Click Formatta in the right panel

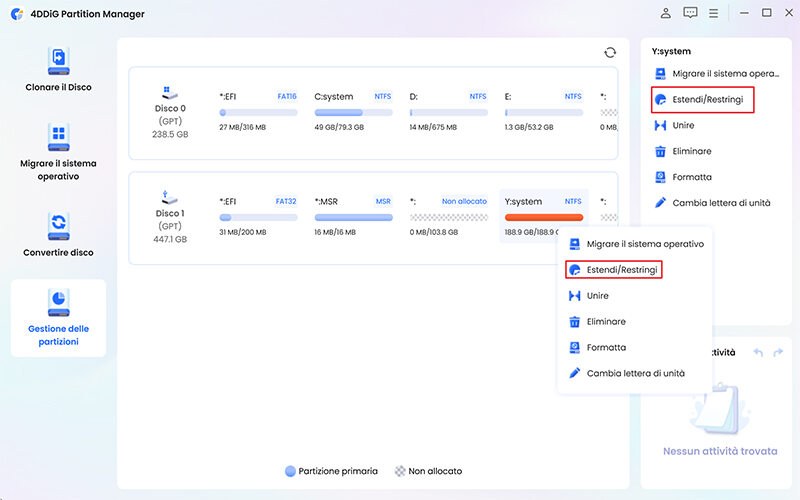click(x=692, y=177)
